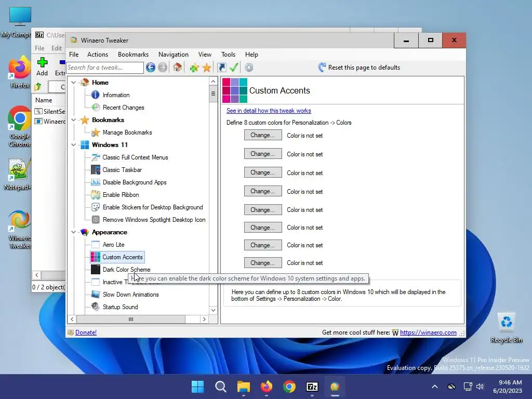Viewport: 532px width, 399px height.
Task: Click the Name column header in 7-Zip
Action: pos(44,100)
